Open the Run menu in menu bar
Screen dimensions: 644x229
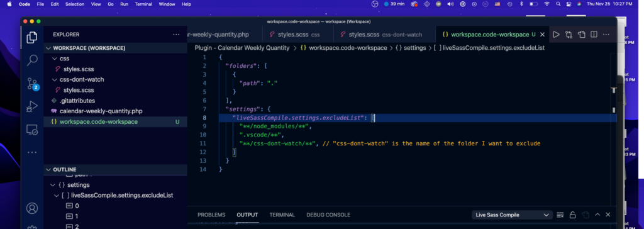124,4
